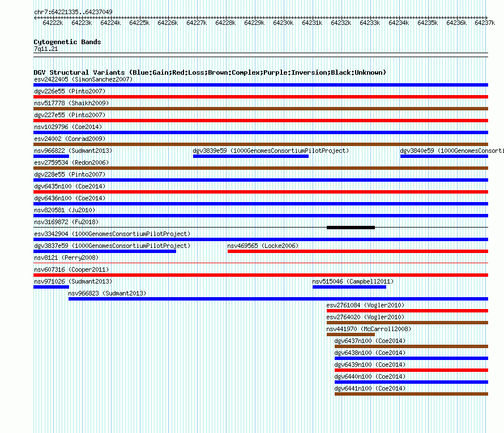This screenshot has width=504, height=433.
Task: Select the dgv6441n100 brown complex bar
Action: 412,394
